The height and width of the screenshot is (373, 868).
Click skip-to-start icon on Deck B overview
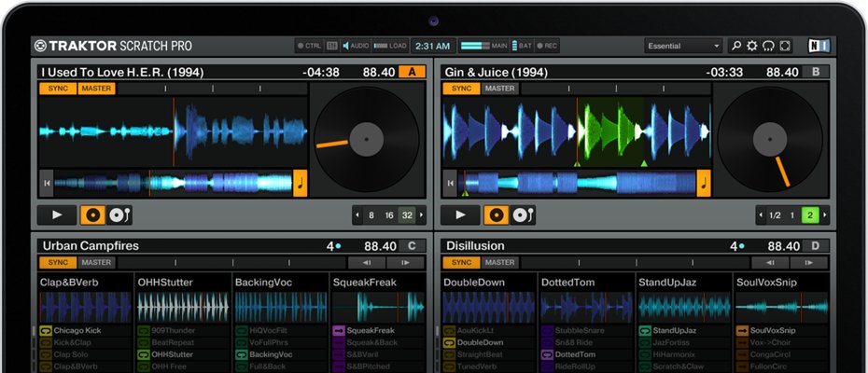pyautogui.click(x=452, y=184)
